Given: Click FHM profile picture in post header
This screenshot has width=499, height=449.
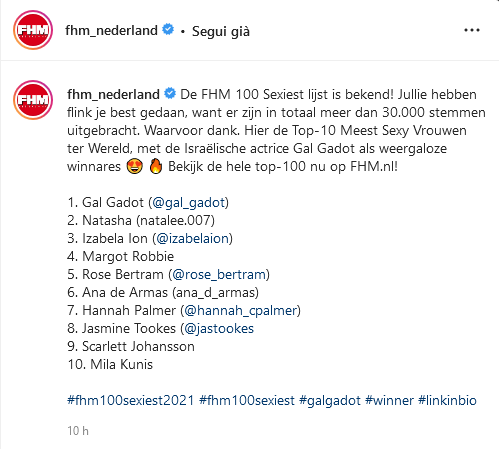Looking at the screenshot, I should click(33, 30).
